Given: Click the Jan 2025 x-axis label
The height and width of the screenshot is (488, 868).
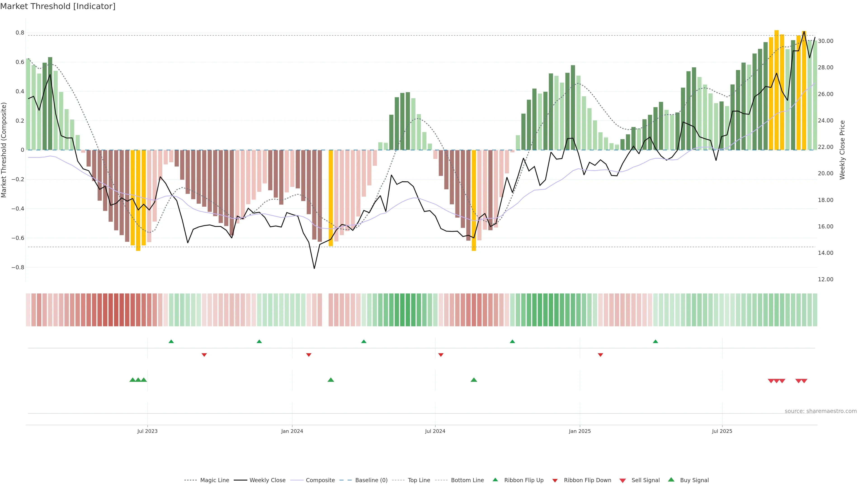Looking at the screenshot, I should click(580, 431).
